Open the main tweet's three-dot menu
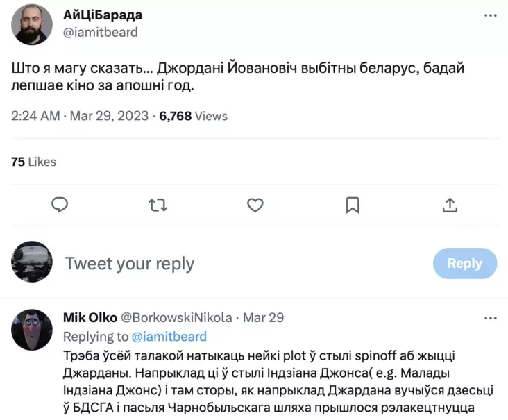 coord(490,15)
